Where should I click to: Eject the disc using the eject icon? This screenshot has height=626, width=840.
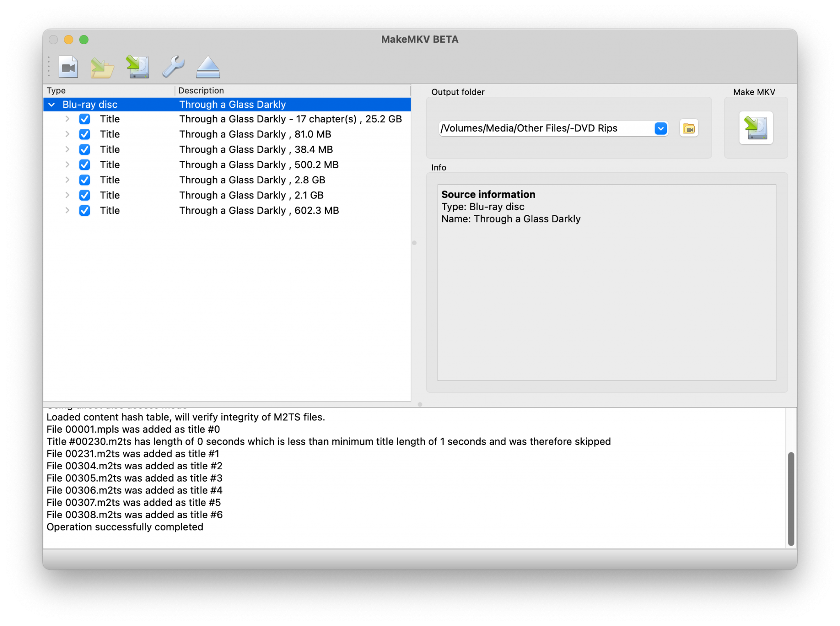[x=207, y=67]
